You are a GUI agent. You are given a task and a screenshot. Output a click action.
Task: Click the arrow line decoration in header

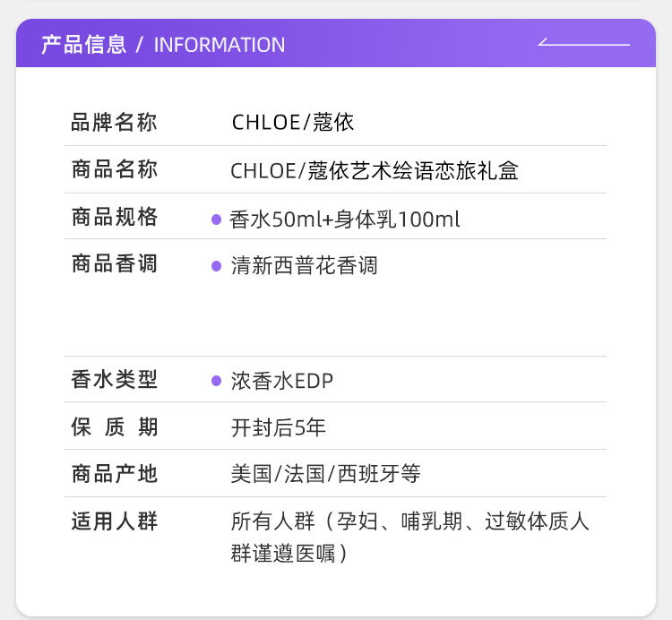point(583,43)
